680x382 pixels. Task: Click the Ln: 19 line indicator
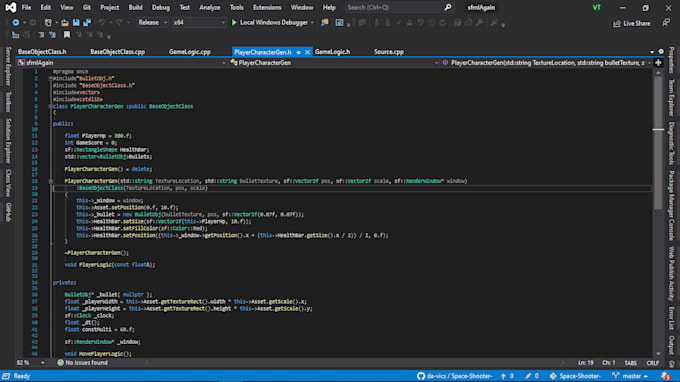(585, 363)
